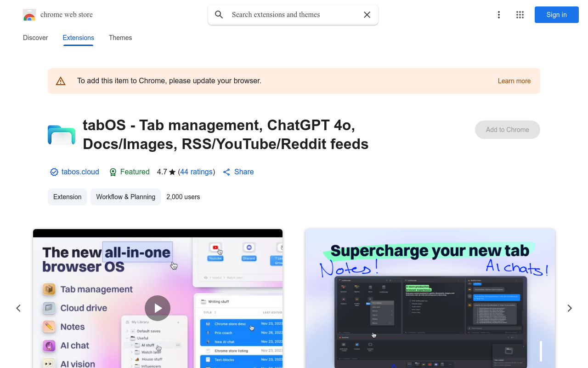
Task: Click the tabOS folder extension icon
Action: click(x=62, y=135)
